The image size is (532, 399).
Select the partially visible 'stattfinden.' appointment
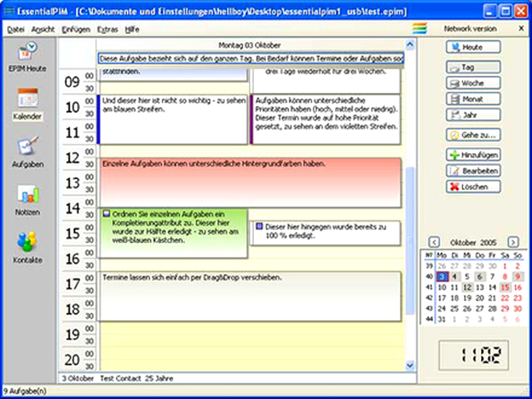click(x=172, y=74)
